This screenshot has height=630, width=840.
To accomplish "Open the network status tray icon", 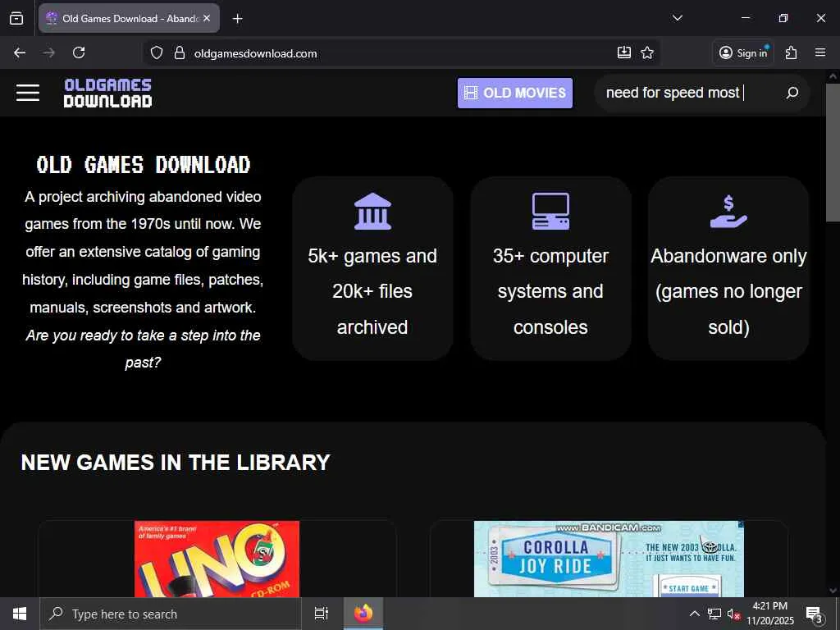I will tap(714, 614).
